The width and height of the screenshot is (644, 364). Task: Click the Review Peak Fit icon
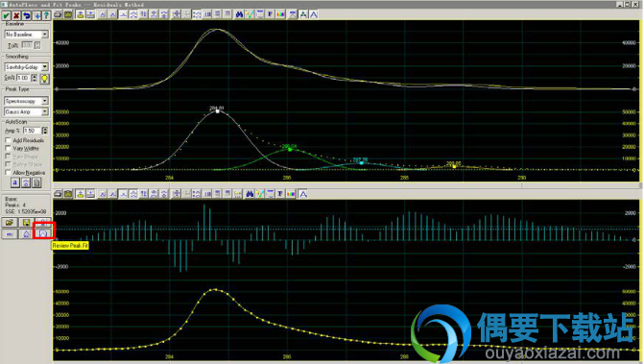43,233
